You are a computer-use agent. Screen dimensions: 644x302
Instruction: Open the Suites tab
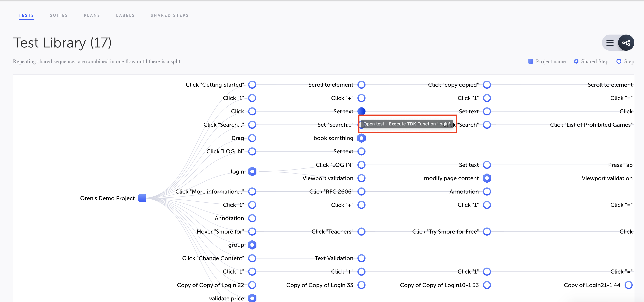pos(59,16)
